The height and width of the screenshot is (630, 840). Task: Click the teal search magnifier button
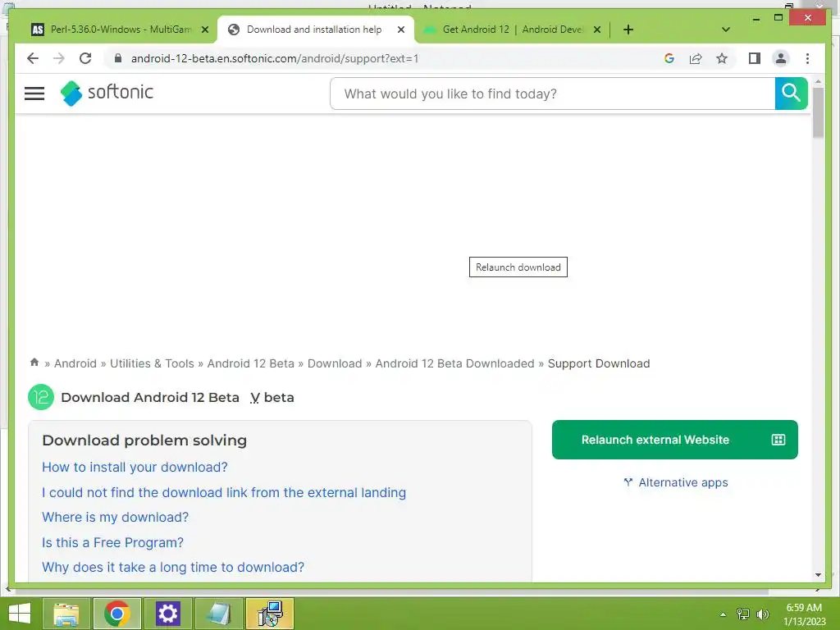click(x=791, y=94)
